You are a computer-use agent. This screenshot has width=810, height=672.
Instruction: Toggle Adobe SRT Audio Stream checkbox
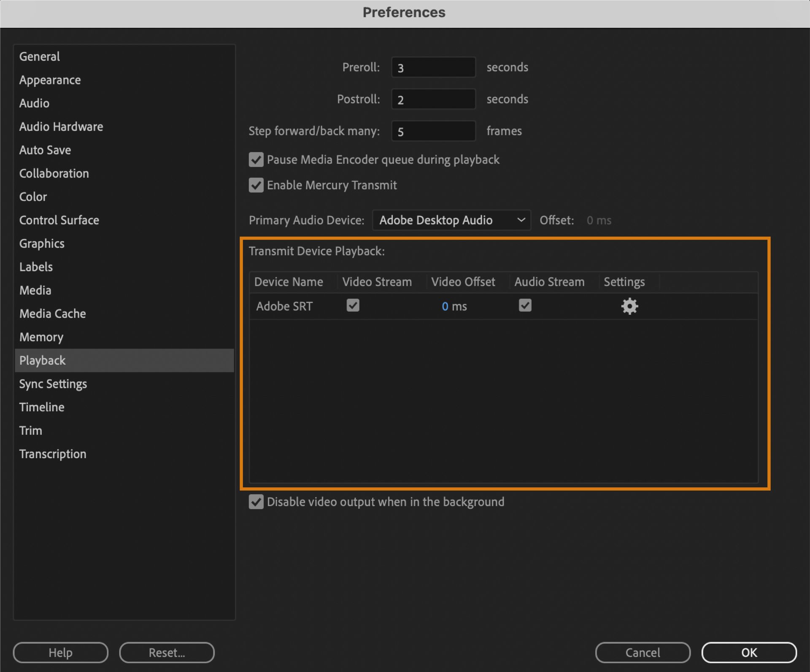pyautogui.click(x=525, y=305)
